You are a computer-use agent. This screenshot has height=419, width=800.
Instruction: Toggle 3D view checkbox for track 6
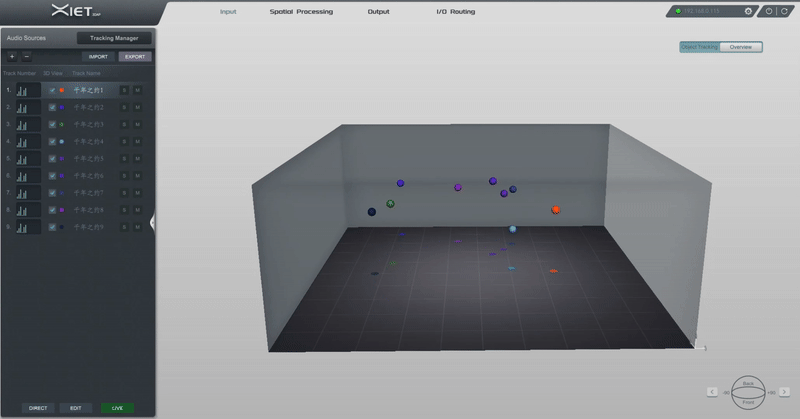pyautogui.click(x=52, y=176)
